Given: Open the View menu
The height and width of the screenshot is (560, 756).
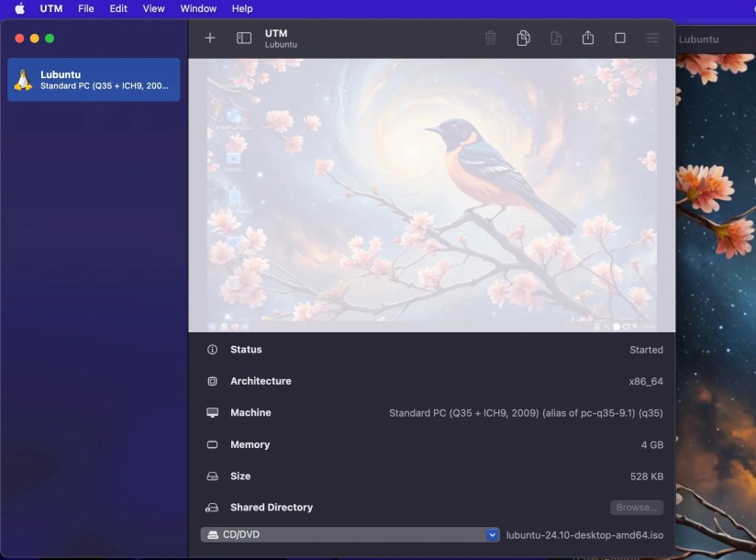Looking at the screenshot, I should [153, 8].
